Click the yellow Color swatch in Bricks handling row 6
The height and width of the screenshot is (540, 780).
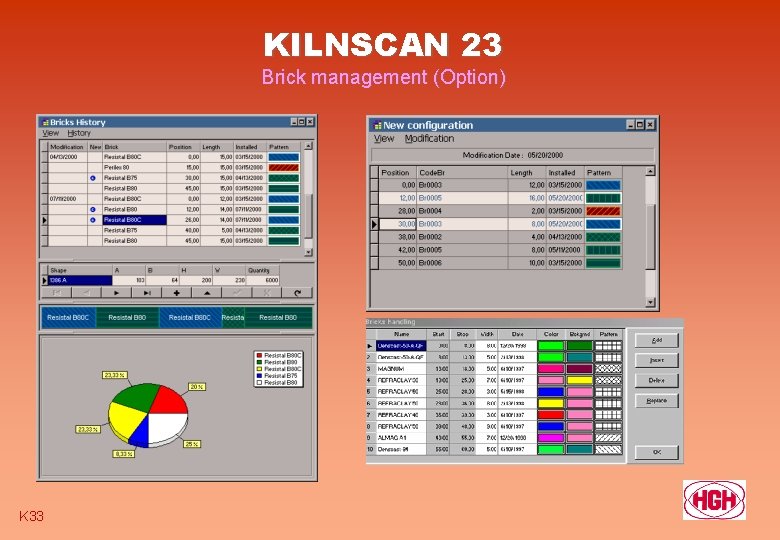[x=551, y=403]
